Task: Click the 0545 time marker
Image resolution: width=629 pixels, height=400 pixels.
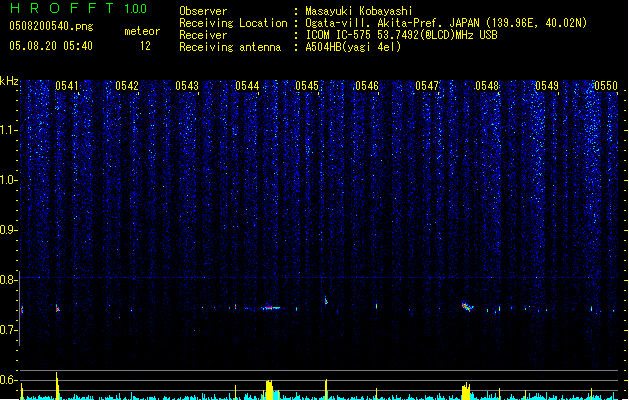Action: (307, 86)
